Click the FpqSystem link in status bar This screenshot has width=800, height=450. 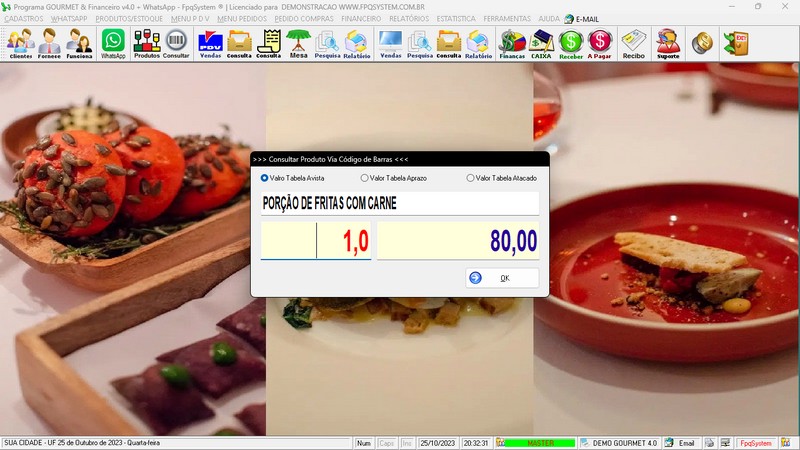coord(756,443)
